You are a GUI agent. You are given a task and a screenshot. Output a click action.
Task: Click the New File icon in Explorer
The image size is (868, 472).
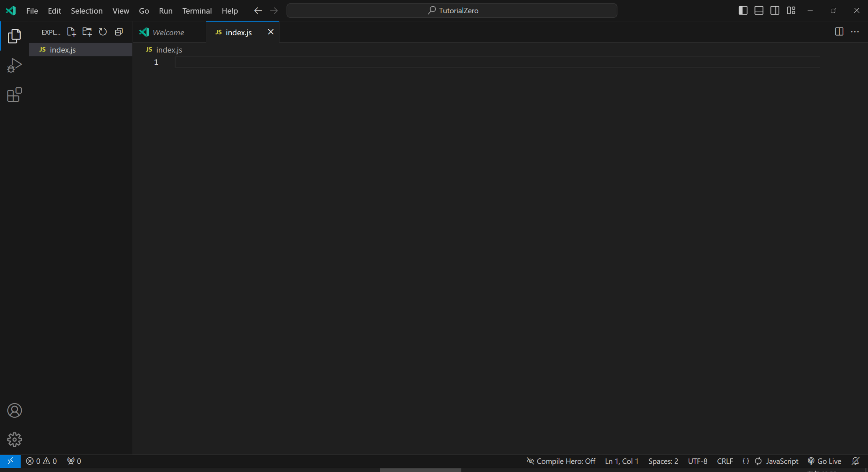point(71,32)
